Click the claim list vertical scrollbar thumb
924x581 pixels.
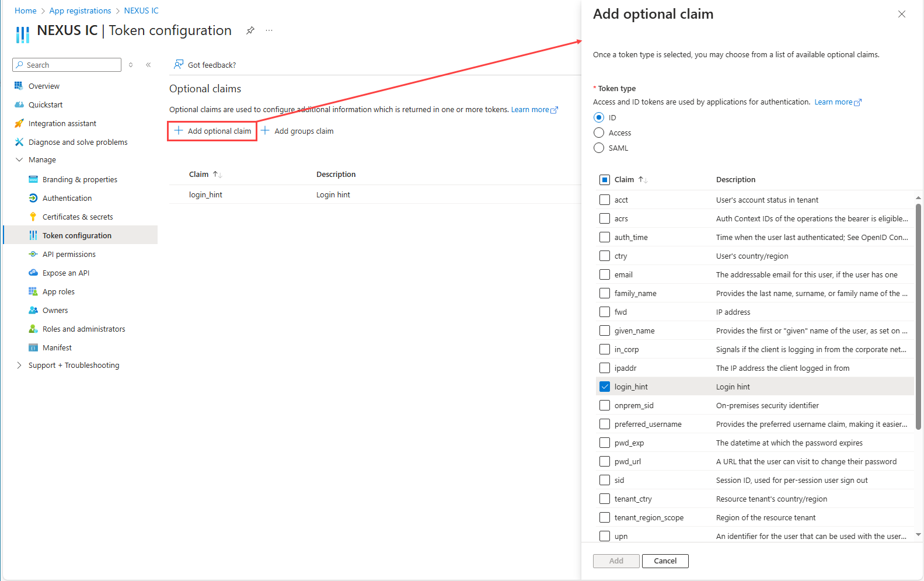tap(918, 315)
